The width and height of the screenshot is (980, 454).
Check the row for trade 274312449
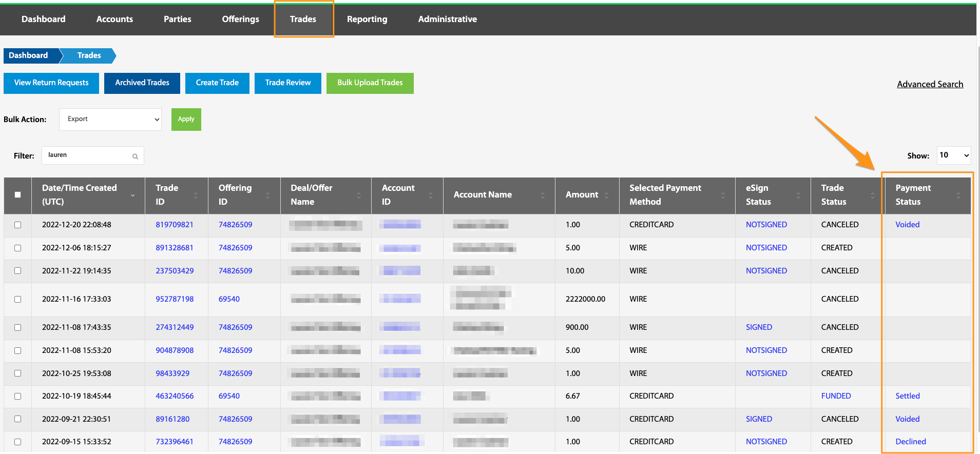(x=18, y=327)
